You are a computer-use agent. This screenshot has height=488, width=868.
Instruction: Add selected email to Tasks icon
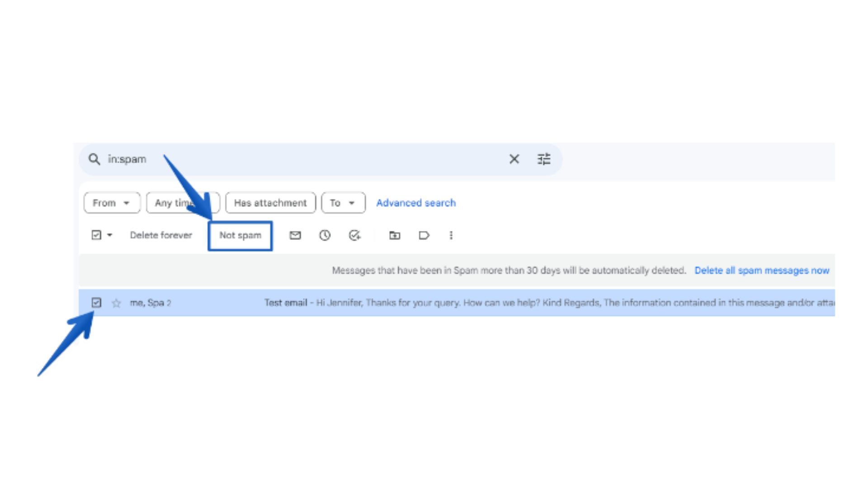[354, 235]
